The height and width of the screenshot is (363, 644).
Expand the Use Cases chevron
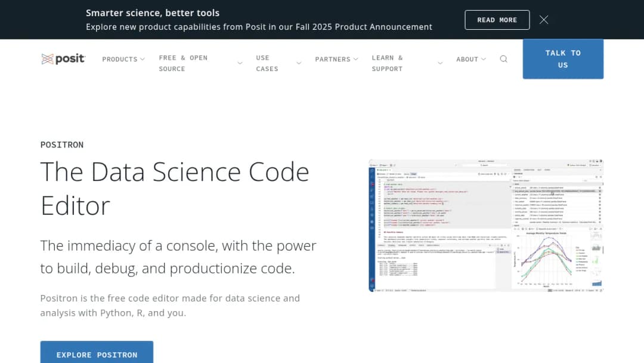coord(299,63)
